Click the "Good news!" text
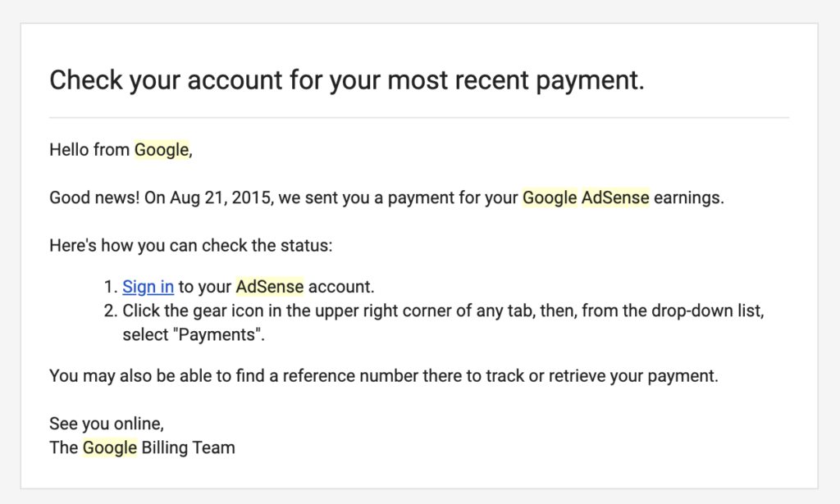This screenshot has height=504, width=840. coord(94,198)
